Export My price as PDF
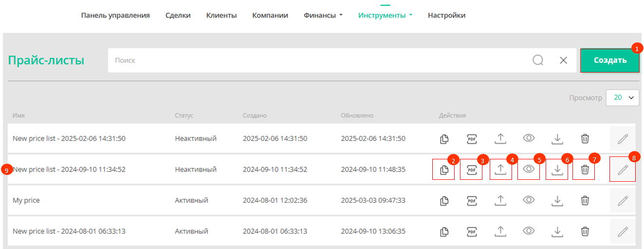This screenshot has width=644, height=249. click(471, 201)
